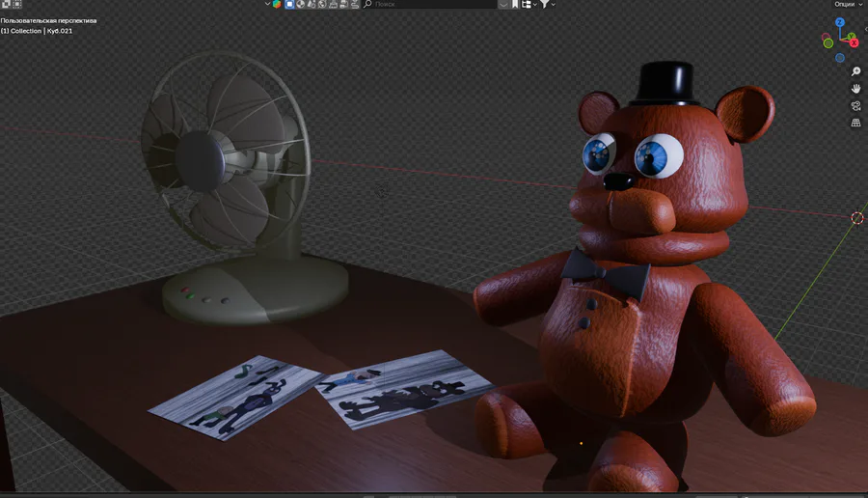This screenshot has width=868, height=498.
Task: Toggle the highlighted blue square filter icon
Action: (x=289, y=4)
